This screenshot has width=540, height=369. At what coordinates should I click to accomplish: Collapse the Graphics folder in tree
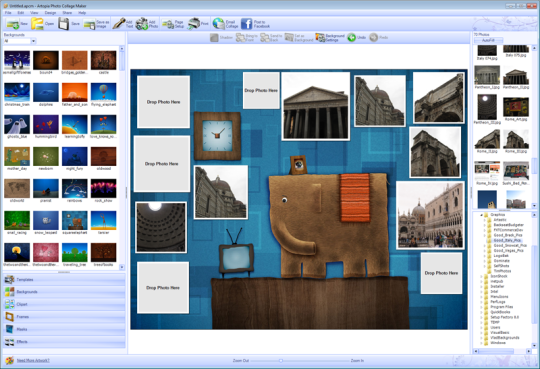[x=481, y=215]
